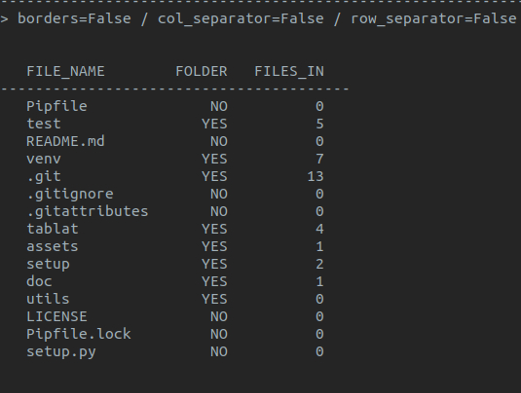Click the FILE_NAME column header
521x393 pixels.
pyautogui.click(x=65, y=71)
